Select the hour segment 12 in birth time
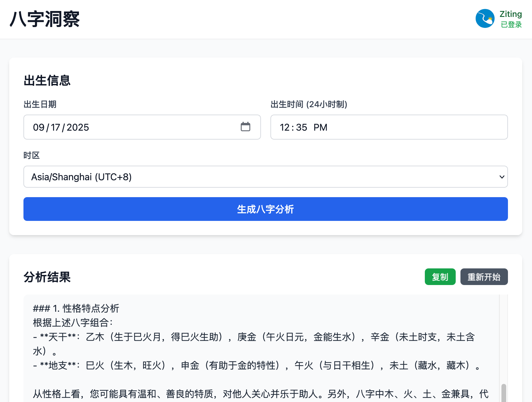Viewport: 532px width, 402px height. 285,127
